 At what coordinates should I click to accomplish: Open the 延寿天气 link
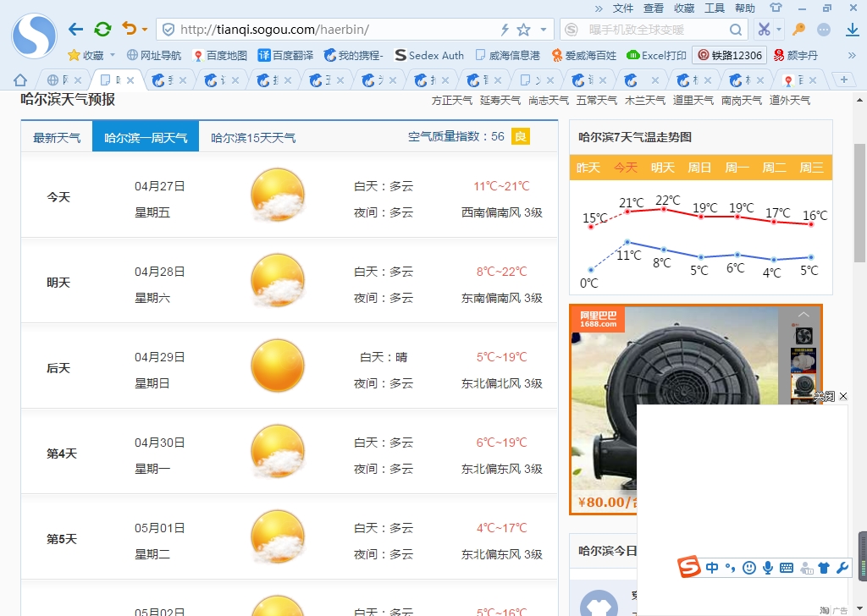click(500, 101)
